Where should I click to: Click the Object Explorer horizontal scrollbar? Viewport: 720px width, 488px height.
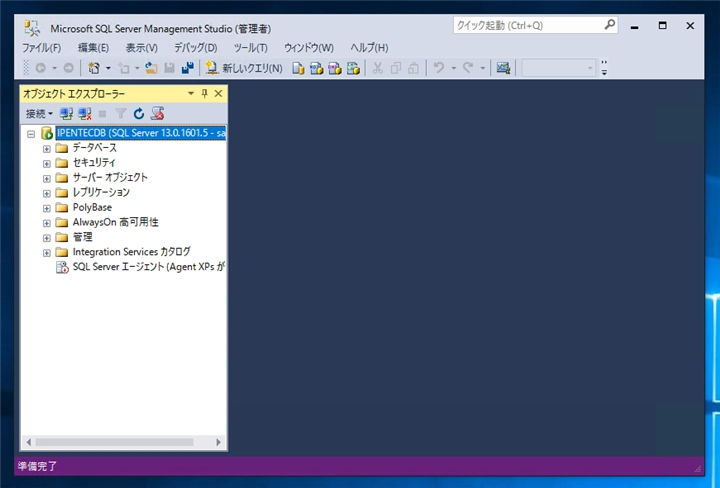click(114, 442)
